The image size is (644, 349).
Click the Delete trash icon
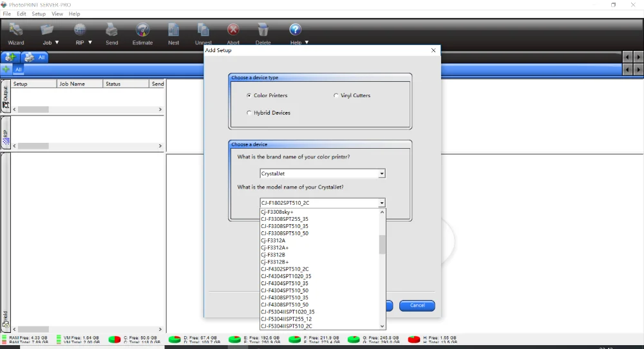(x=263, y=30)
